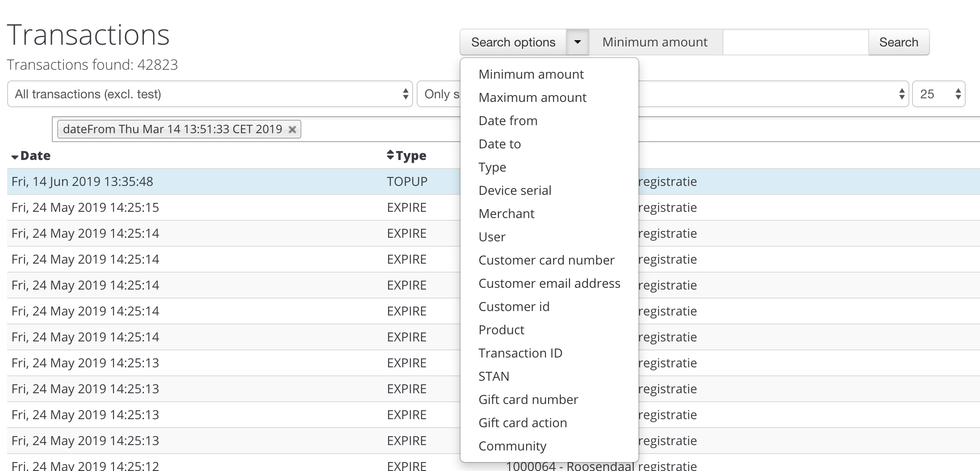This screenshot has height=471, width=980.
Task: Click EXPIRE type for 14:25:15 row
Action: click(407, 207)
